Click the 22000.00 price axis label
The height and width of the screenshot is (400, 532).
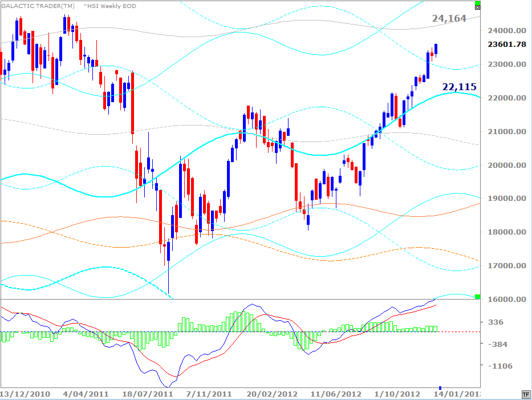[x=507, y=98]
